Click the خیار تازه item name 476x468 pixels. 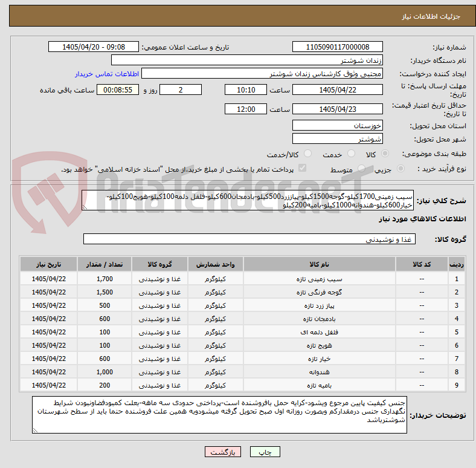(319, 359)
